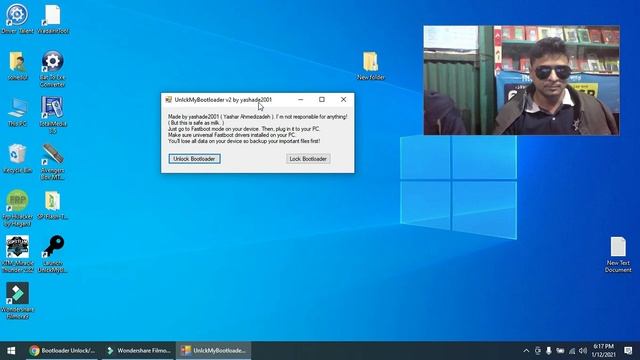The width and height of the screenshot is (640, 360).
Task: Open the Action Center notifications icon
Action: [628, 351]
